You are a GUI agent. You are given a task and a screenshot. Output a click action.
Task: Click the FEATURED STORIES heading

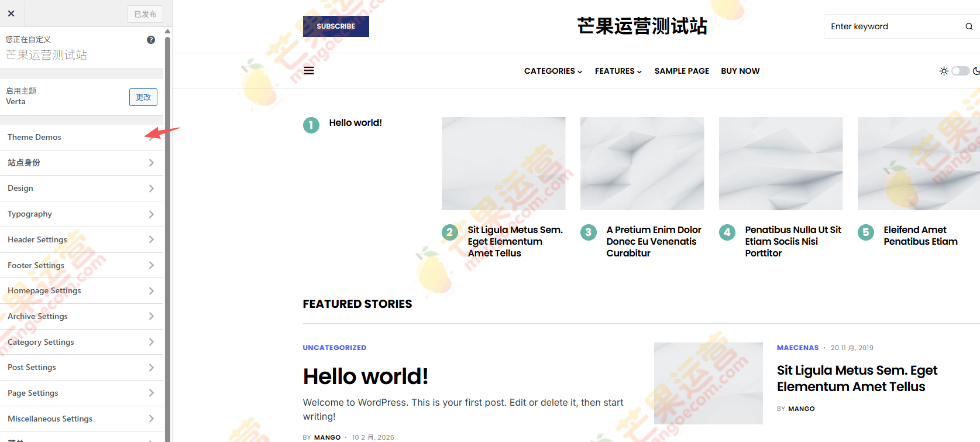coord(357,304)
